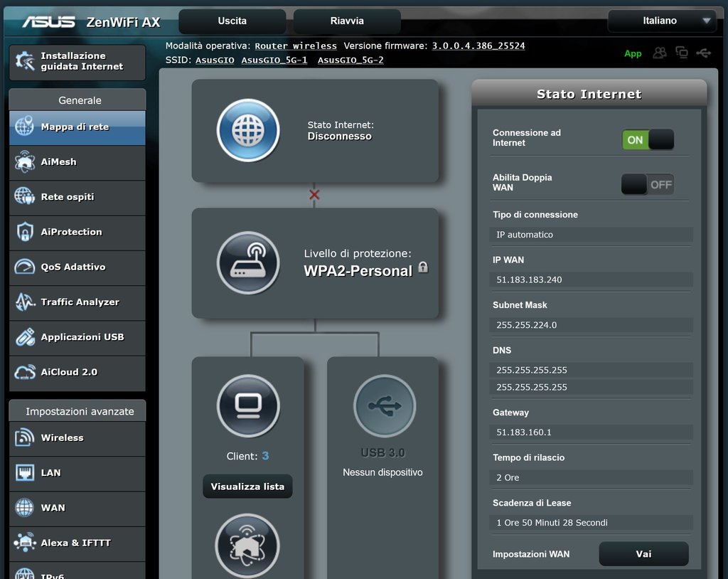Enable the Abilita Doppia WAN switch

tap(647, 184)
